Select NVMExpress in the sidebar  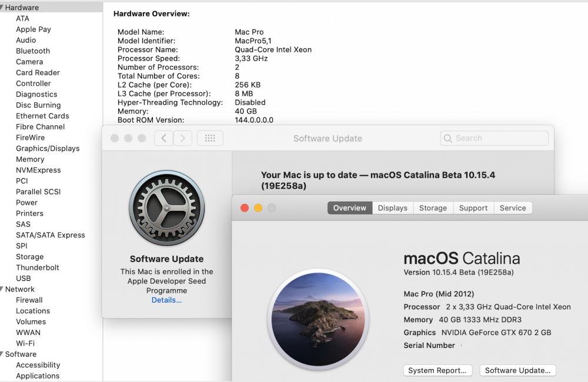38,170
